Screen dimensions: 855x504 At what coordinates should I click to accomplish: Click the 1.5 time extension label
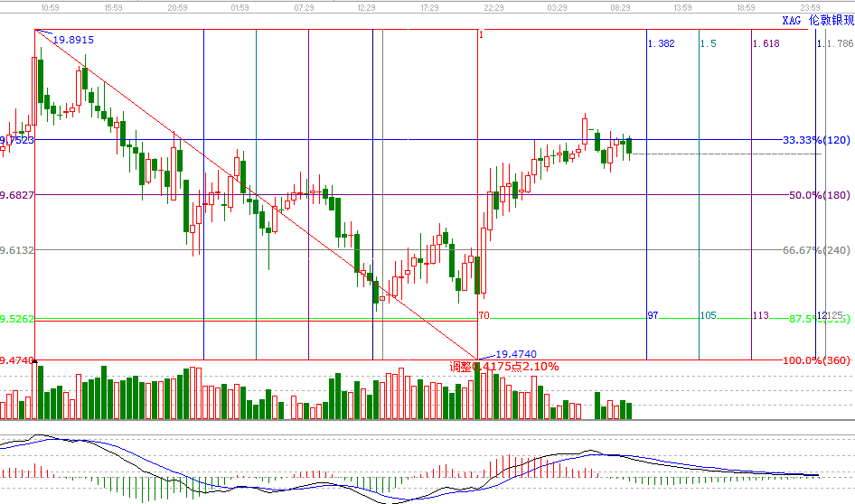point(709,43)
